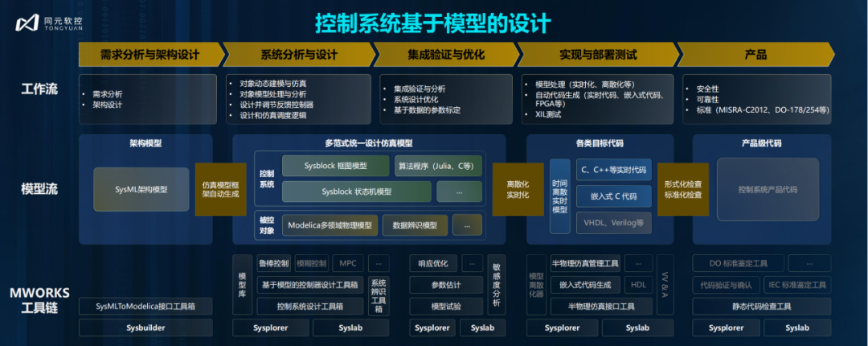
Task: Select the C、C++等实时代码 box
Action: [614, 170]
